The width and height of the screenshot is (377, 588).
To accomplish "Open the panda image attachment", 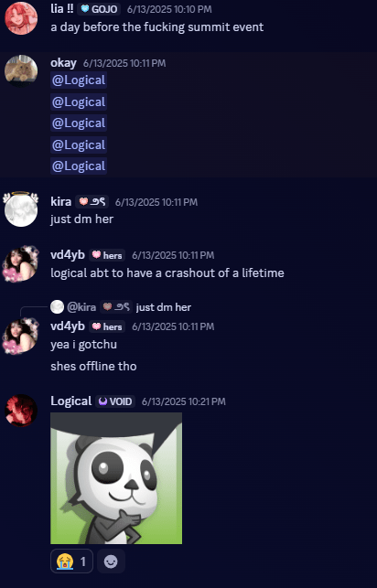I will [x=116, y=478].
